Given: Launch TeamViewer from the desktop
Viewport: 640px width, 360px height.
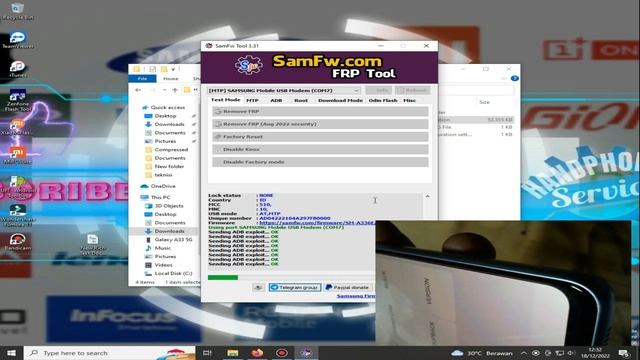Looking at the screenshot, I should 18,40.
